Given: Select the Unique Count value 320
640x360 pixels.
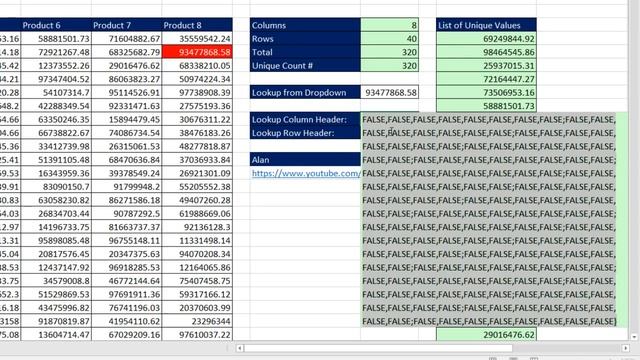Looking at the screenshot, I should 389,65.
